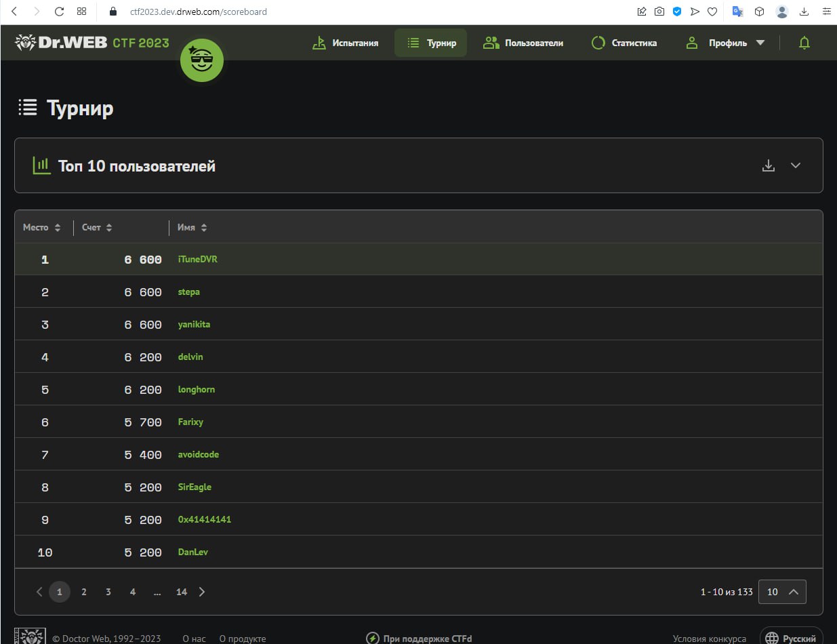Select pagination page 1
The height and width of the screenshot is (644, 837).
coord(60,592)
